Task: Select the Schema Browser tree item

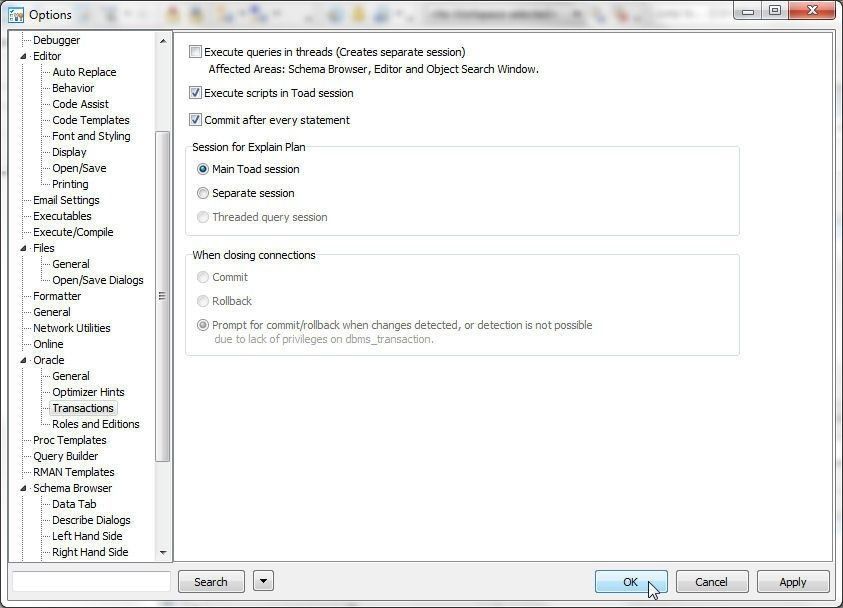Action: (x=73, y=488)
